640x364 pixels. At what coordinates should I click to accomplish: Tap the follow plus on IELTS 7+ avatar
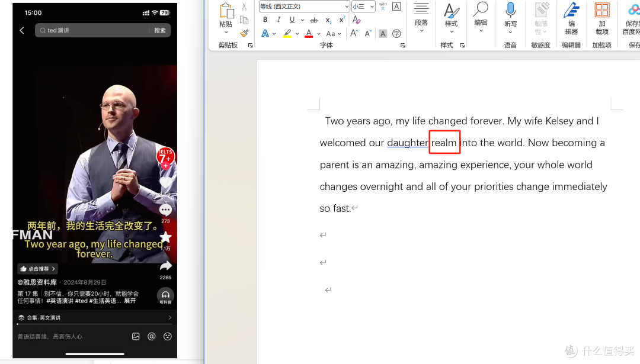165,166
